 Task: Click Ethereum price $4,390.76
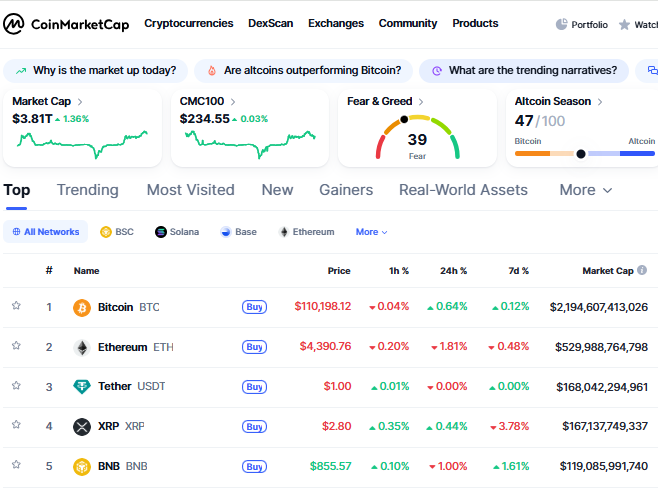325,346
